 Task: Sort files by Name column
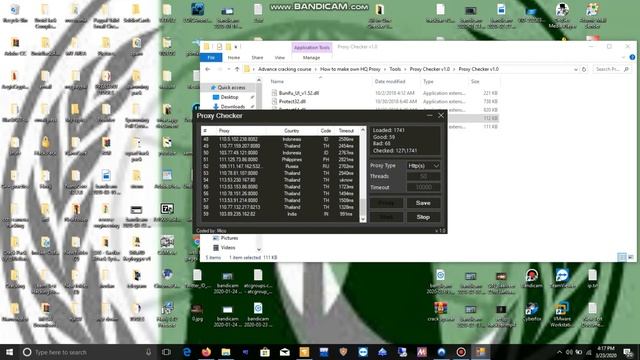tap(277, 82)
